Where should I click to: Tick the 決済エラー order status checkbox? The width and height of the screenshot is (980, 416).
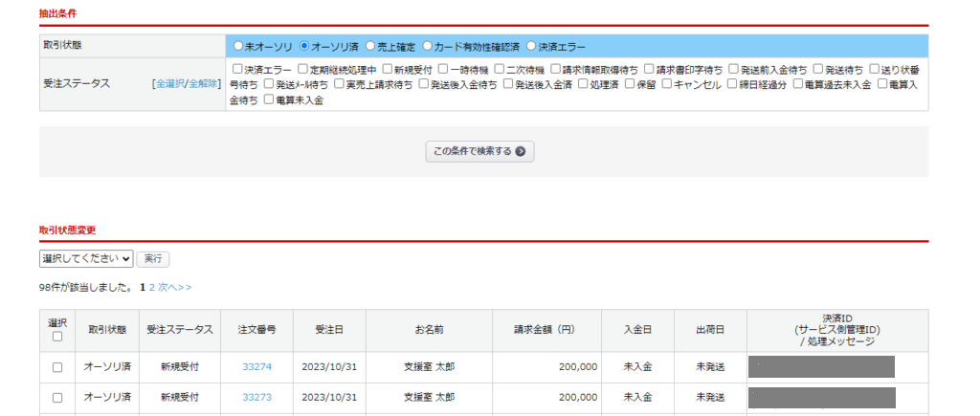coord(237,69)
